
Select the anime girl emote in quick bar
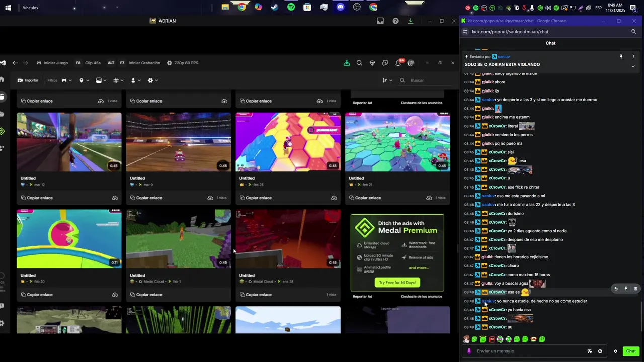466,339
